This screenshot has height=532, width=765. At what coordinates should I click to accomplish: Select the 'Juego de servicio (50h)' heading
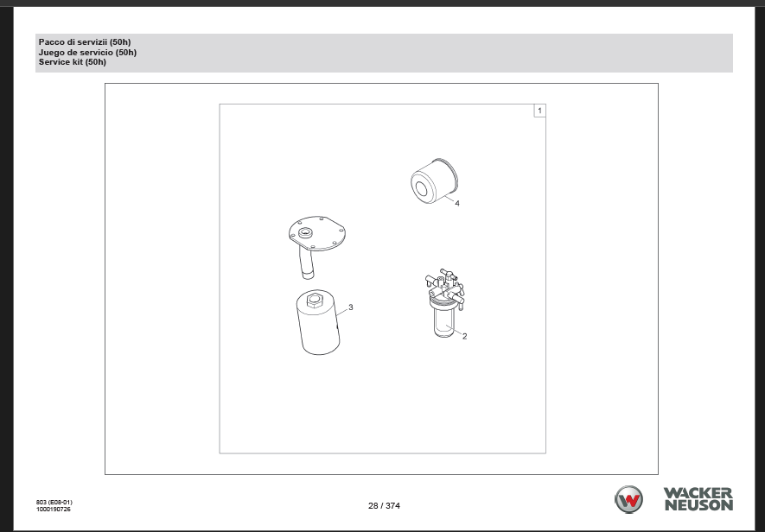click(x=87, y=52)
